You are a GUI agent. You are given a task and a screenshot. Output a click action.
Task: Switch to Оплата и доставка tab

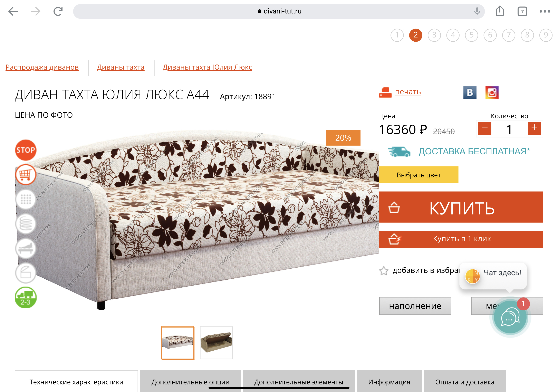(465, 382)
